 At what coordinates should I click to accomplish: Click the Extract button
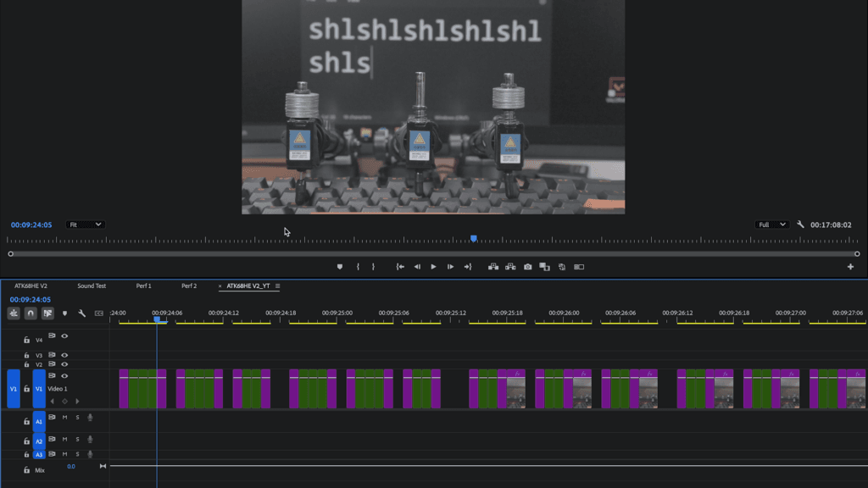coord(510,267)
